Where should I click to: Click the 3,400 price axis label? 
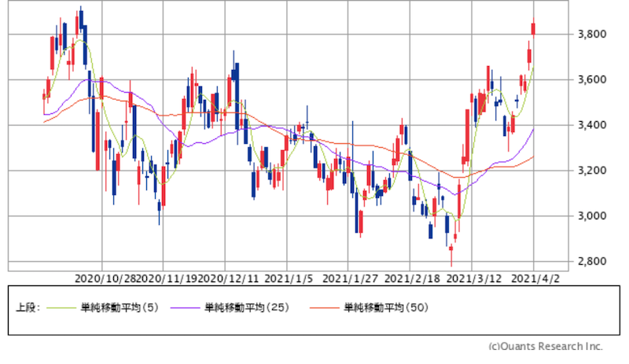pyautogui.click(x=592, y=125)
